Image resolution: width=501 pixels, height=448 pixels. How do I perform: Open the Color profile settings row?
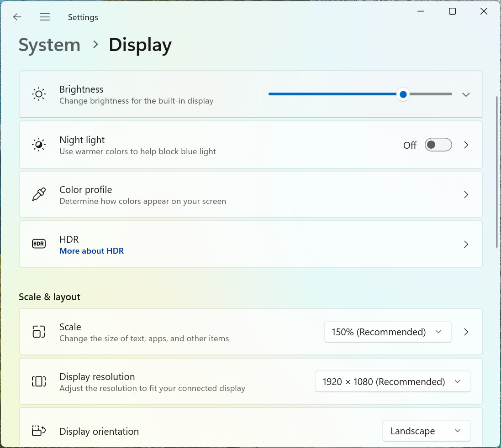tap(251, 195)
